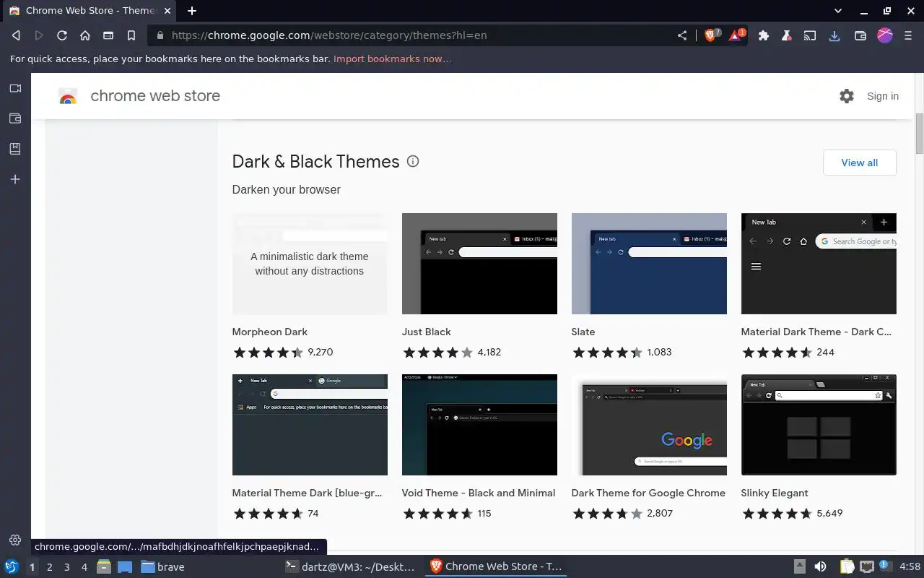This screenshot has height=578, width=924.
Task: Open the flask experiments icon in the toolbar
Action: (x=787, y=35)
